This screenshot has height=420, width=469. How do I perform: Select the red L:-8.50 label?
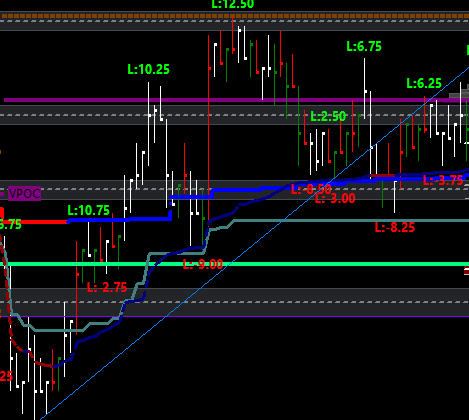[x=311, y=189]
